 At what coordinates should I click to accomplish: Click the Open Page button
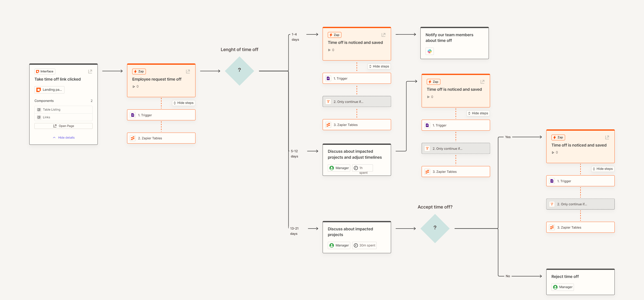pyautogui.click(x=64, y=126)
